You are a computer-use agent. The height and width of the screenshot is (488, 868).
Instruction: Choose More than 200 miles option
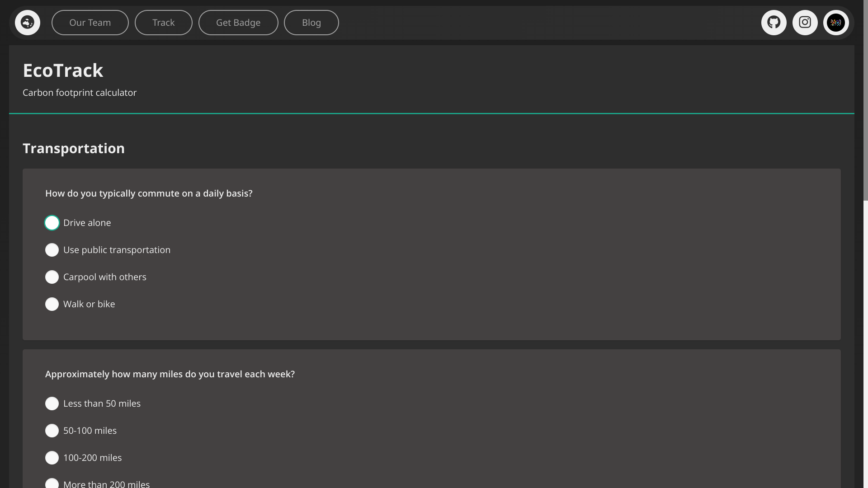pyautogui.click(x=52, y=483)
